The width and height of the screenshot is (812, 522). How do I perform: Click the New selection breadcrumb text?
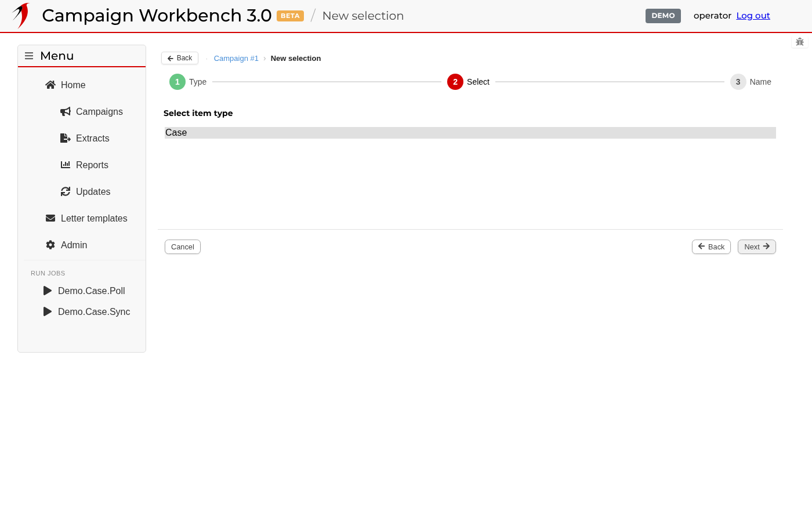296,58
